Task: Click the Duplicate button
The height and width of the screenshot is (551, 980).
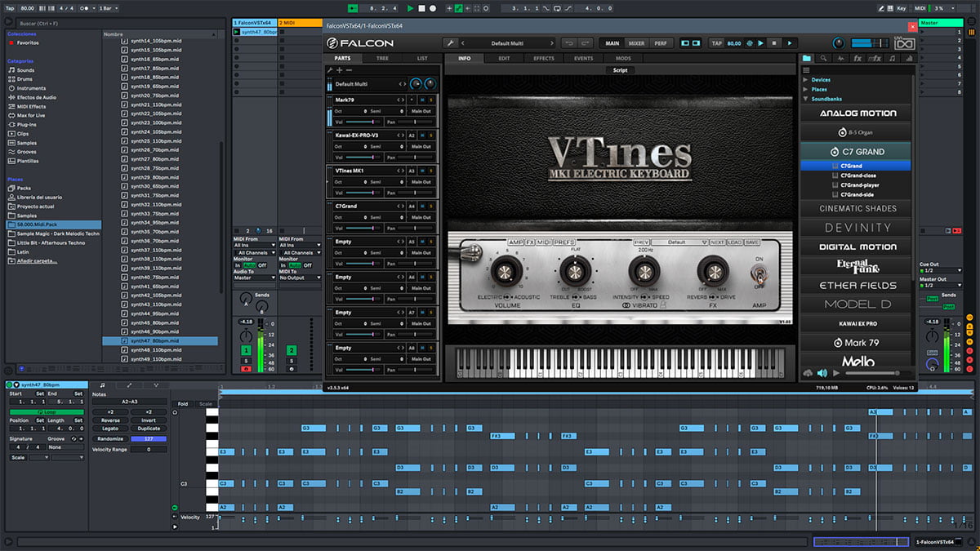Action: click(149, 429)
